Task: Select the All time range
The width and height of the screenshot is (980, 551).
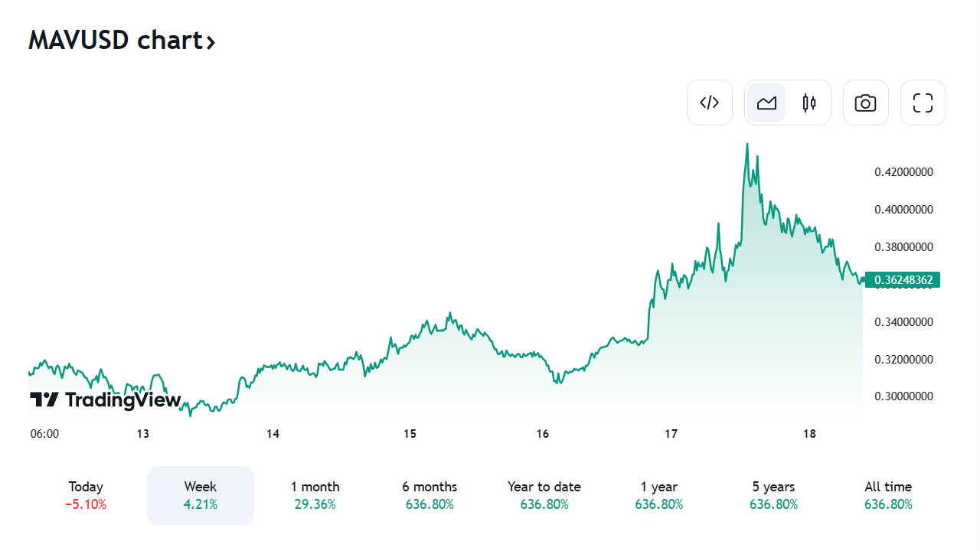Action: (x=888, y=495)
